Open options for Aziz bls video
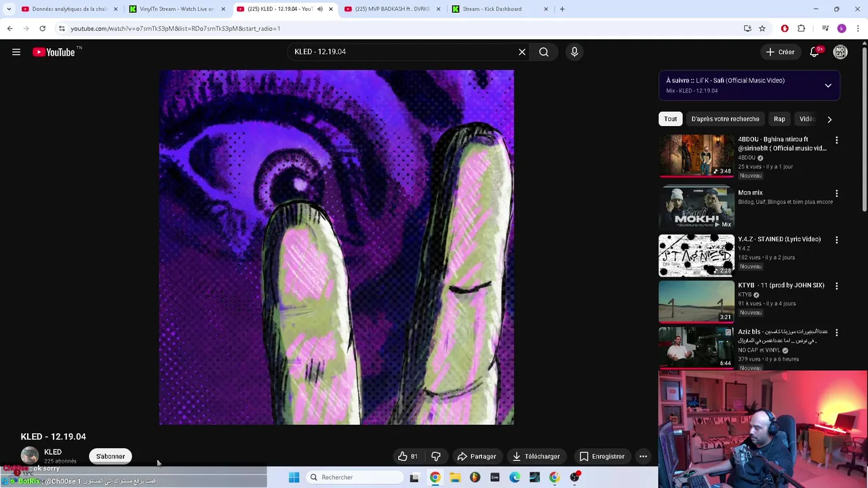This screenshot has height=488, width=868. pyautogui.click(x=836, y=332)
